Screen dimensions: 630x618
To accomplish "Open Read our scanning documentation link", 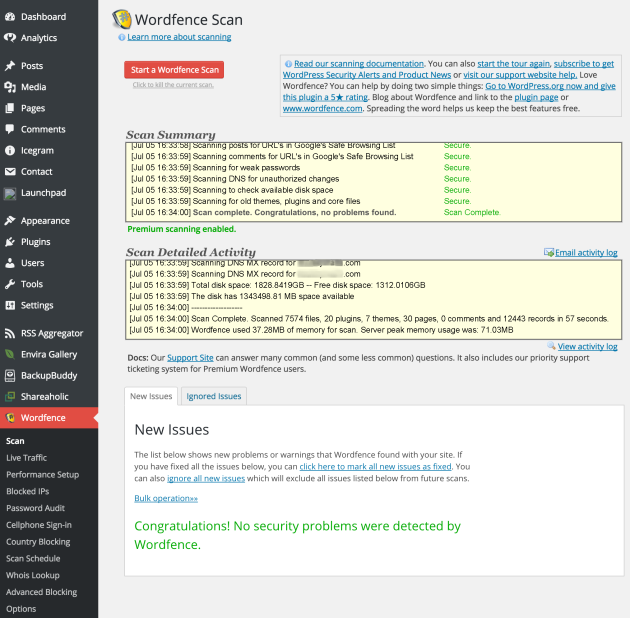I will click(359, 64).
